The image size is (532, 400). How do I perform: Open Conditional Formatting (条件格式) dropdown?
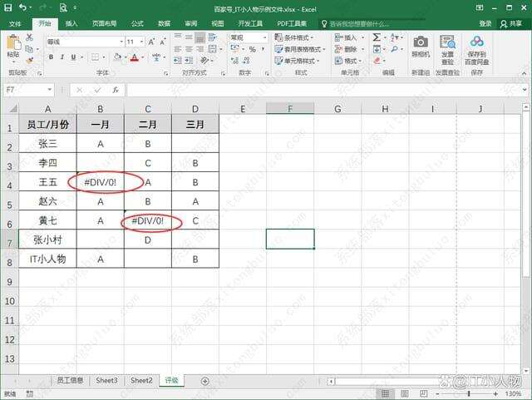pos(293,37)
